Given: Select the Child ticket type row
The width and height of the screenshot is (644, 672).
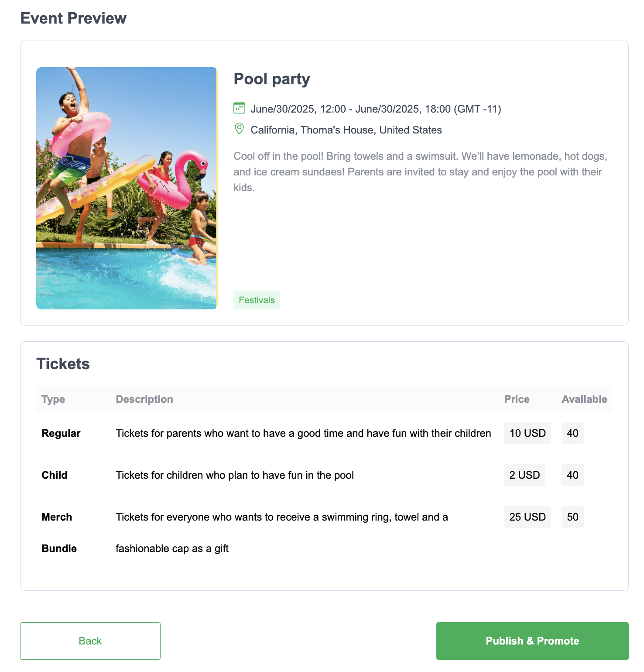Looking at the screenshot, I should (x=324, y=475).
